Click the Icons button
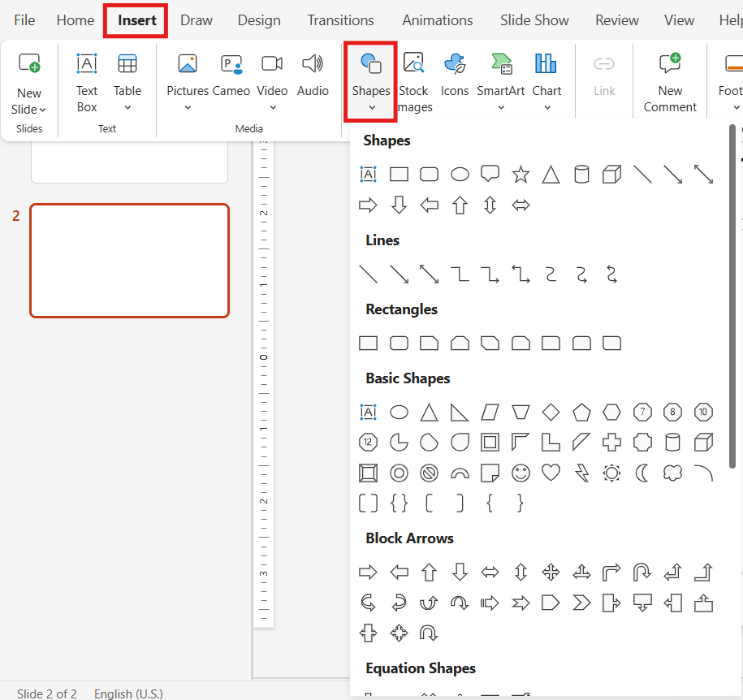 (x=455, y=75)
